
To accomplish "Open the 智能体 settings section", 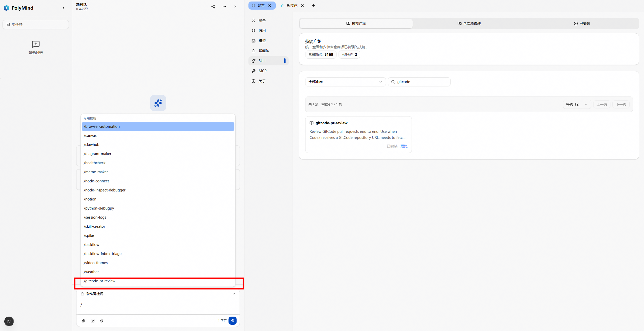I will (x=268, y=51).
